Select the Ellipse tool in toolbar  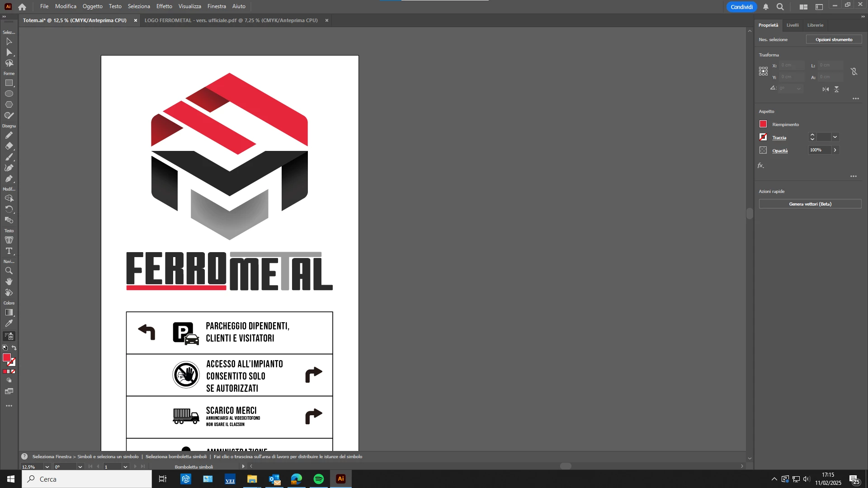9,94
